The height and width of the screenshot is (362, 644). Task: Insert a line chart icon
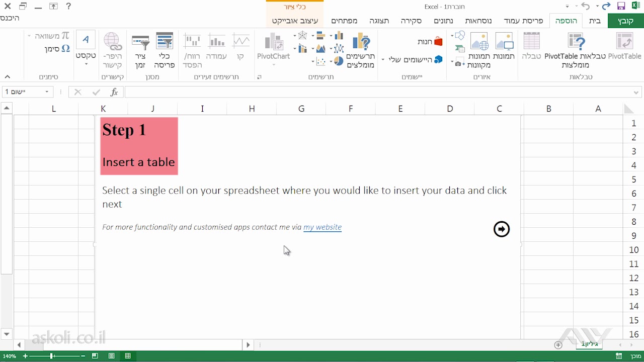click(x=338, y=49)
